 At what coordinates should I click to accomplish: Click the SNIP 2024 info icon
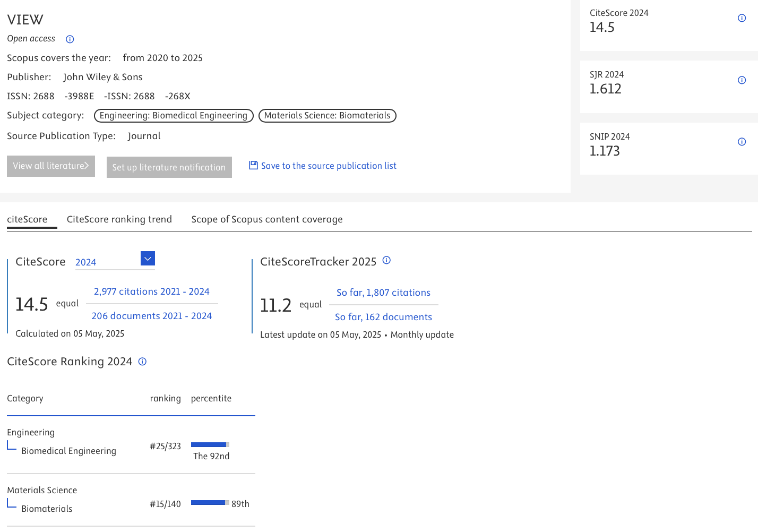[742, 142]
